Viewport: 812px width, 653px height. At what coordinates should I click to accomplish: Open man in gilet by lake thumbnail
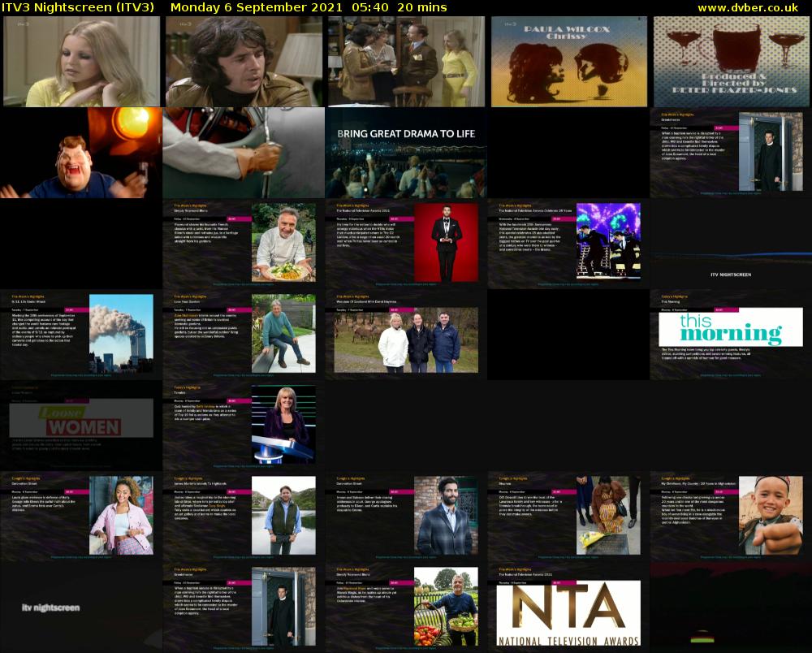click(244, 517)
